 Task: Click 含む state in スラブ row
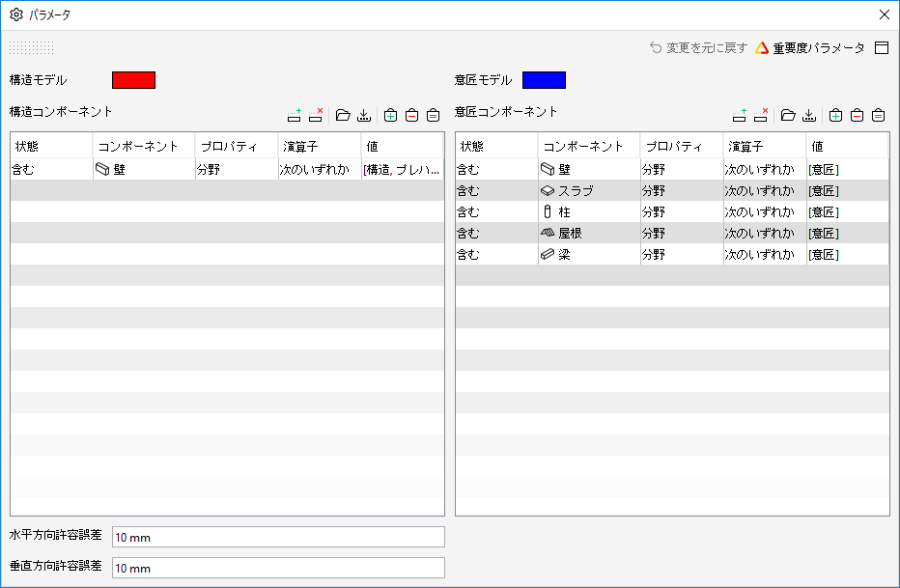coord(497,190)
